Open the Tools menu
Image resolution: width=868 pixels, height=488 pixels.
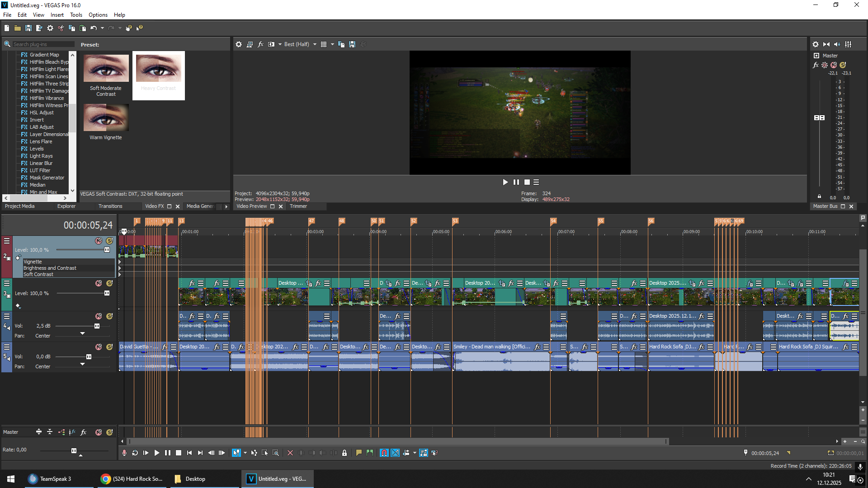point(76,15)
